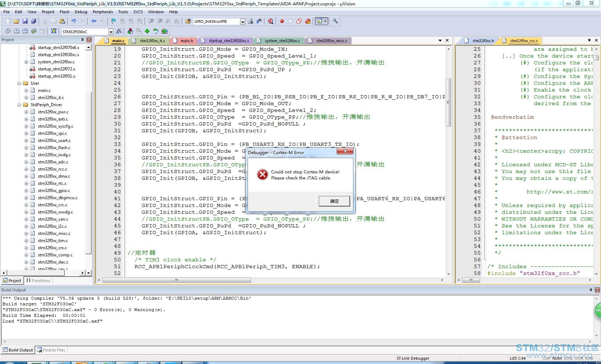Expand system_stm32f0xx.c tree node

pyautogui.click(x=26, y=62)
